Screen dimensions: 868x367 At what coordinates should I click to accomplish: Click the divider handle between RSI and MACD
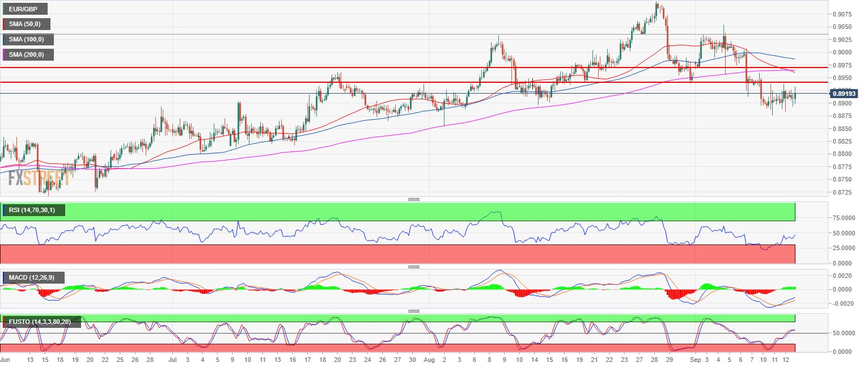coord(414,267)
